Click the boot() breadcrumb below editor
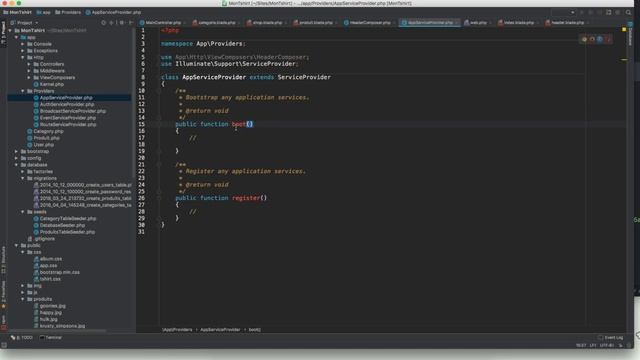The width and height of the screenshot is (640, 360). (x=255, y=330)
